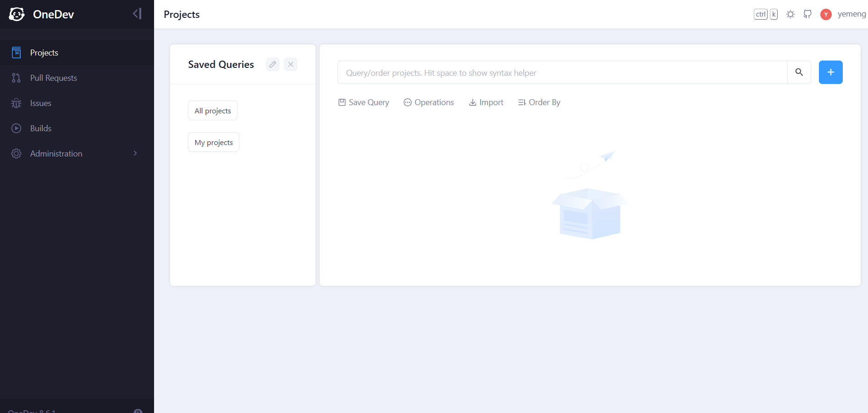
Task: Click the OneDev panda logo
Action: (17, 14)
